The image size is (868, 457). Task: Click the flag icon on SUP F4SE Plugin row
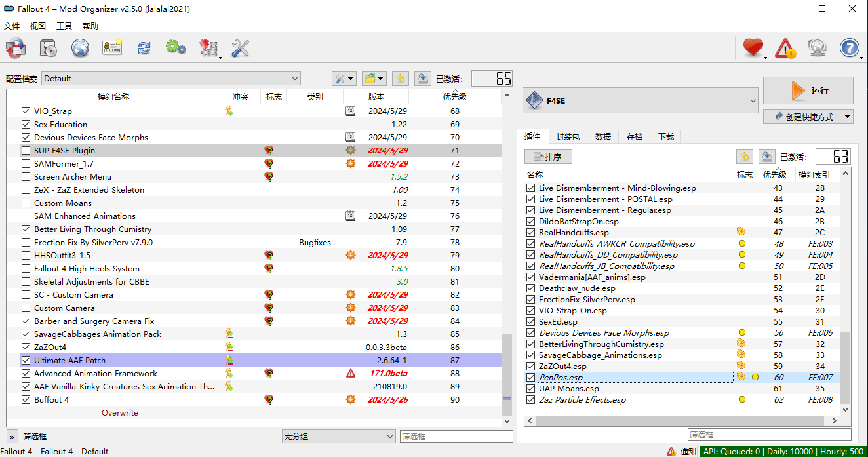point(269,151)
